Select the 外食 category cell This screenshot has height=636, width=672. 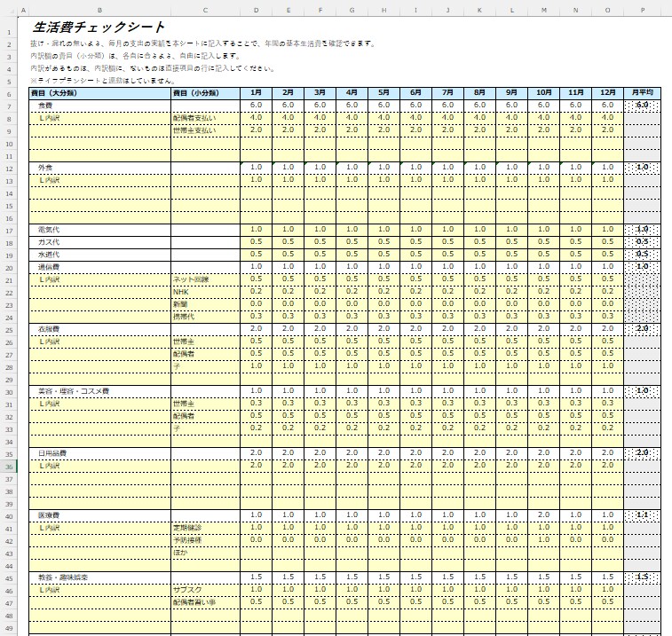point(99,168)
